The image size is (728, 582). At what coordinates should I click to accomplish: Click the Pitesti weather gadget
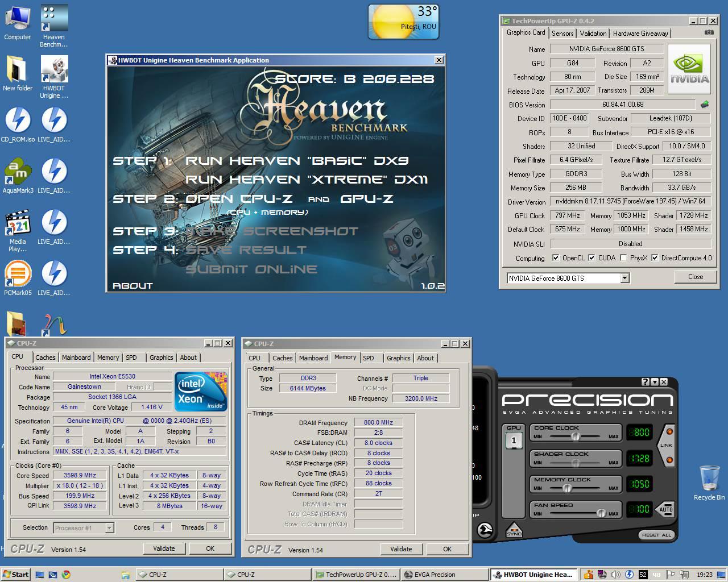tap(404, 22)
